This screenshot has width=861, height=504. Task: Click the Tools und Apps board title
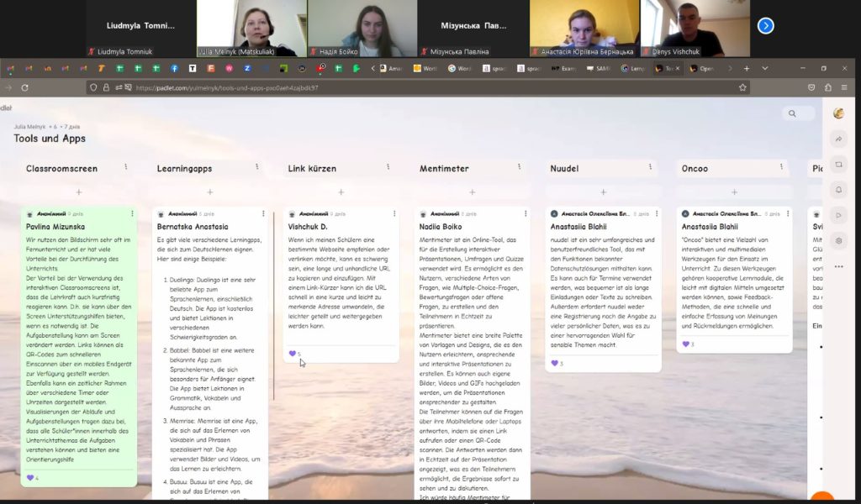[x=50, y=139]
